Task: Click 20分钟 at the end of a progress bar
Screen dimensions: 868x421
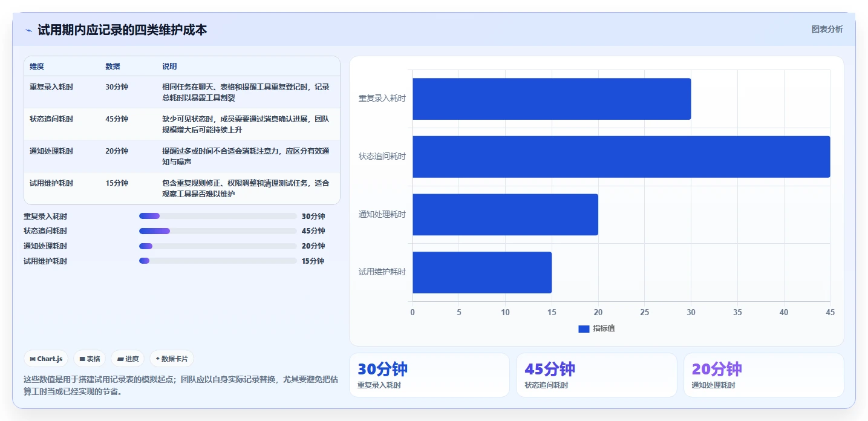Action: (313, 246)
